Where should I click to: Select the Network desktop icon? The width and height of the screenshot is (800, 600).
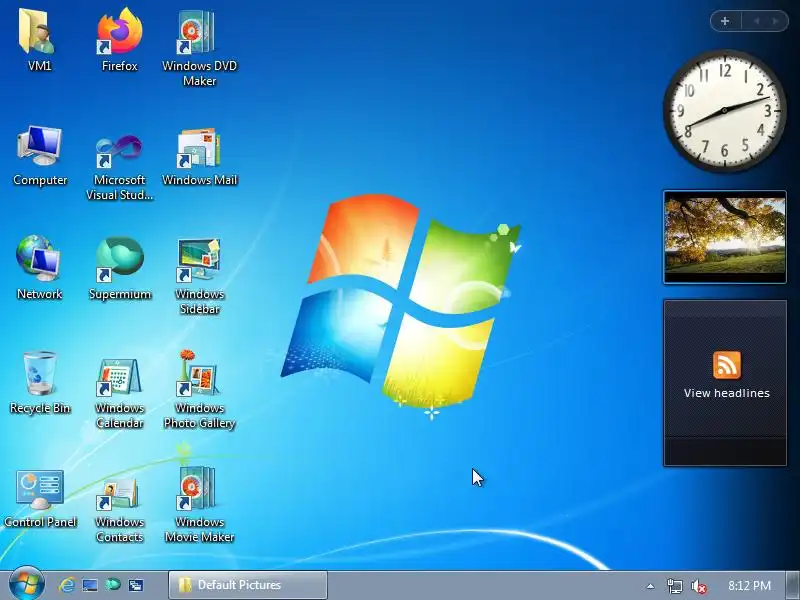pos(39,268)
